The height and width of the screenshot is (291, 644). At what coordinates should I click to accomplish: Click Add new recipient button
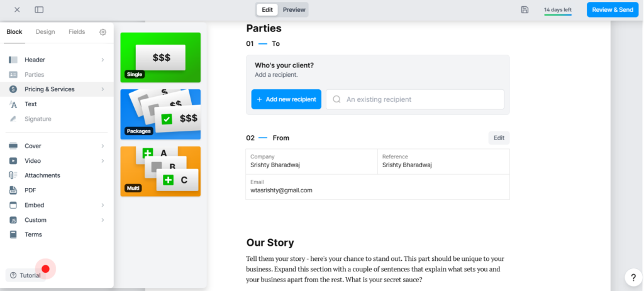286,99
